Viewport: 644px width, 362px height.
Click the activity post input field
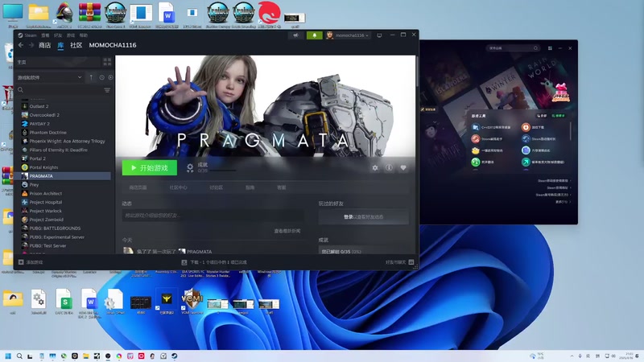213,216
